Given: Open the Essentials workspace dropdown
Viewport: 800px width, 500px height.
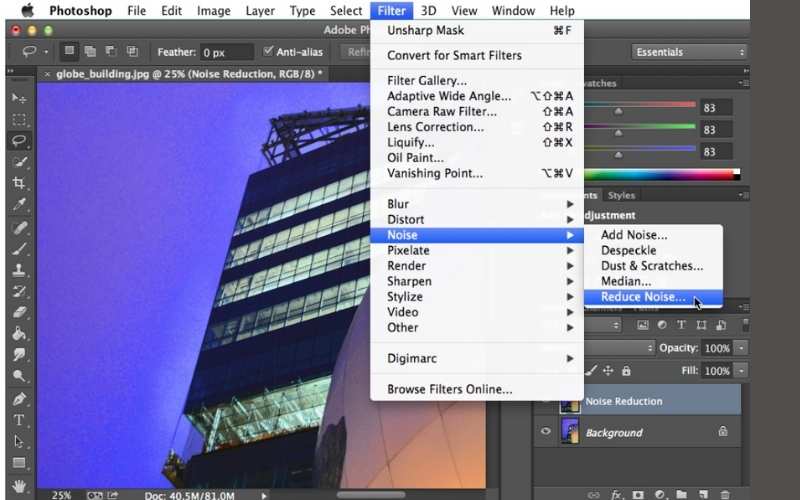Looking at the screenshot, I should coord(689,52).
